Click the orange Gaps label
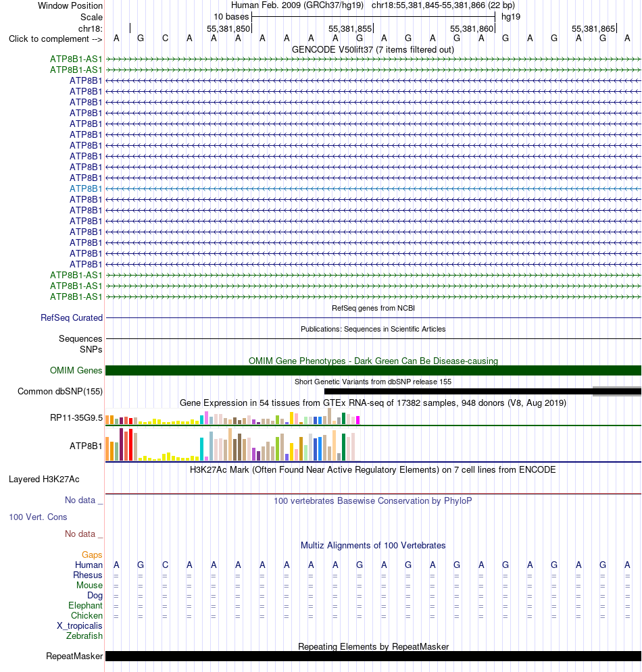 pos(92,555)
